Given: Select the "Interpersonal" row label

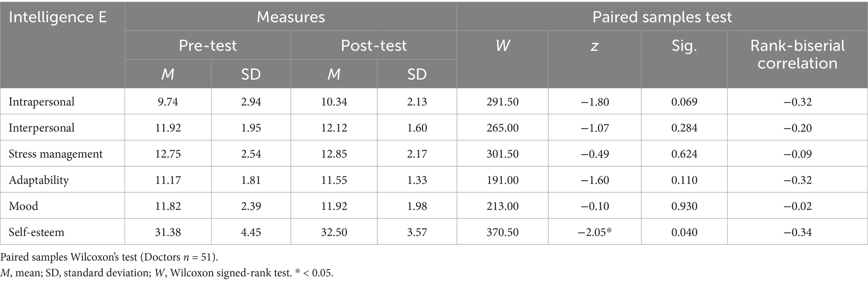Looking at the screenshot, I should tap(42, 128).
